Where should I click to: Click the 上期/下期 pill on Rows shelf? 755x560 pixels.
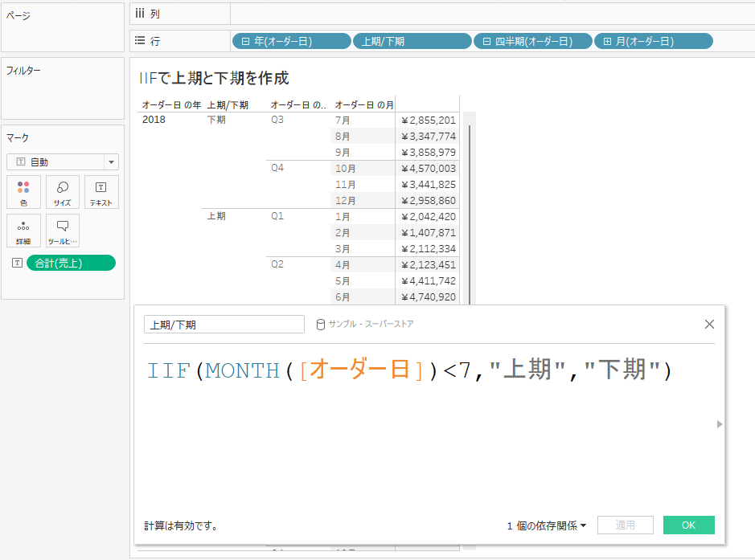(x=411, y=40)
